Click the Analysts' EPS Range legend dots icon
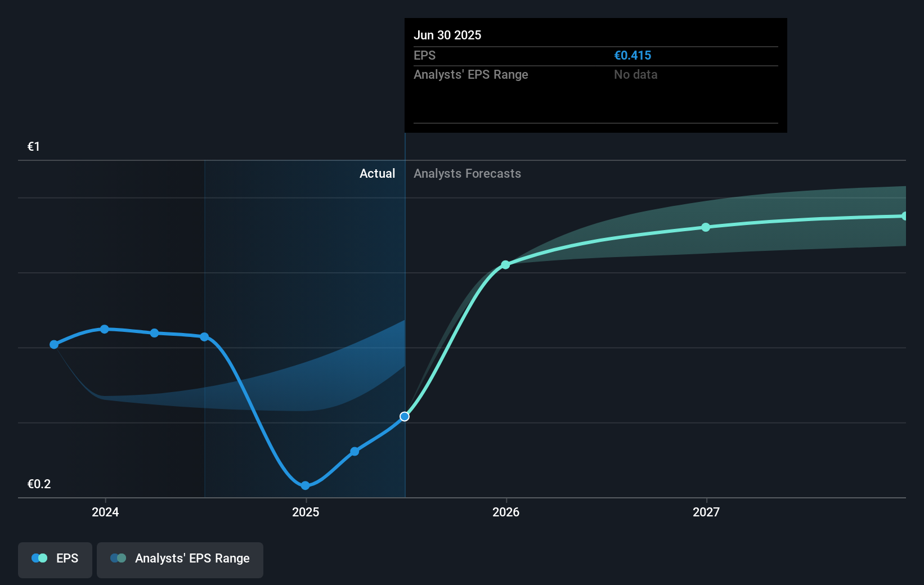 coord(118,559)
